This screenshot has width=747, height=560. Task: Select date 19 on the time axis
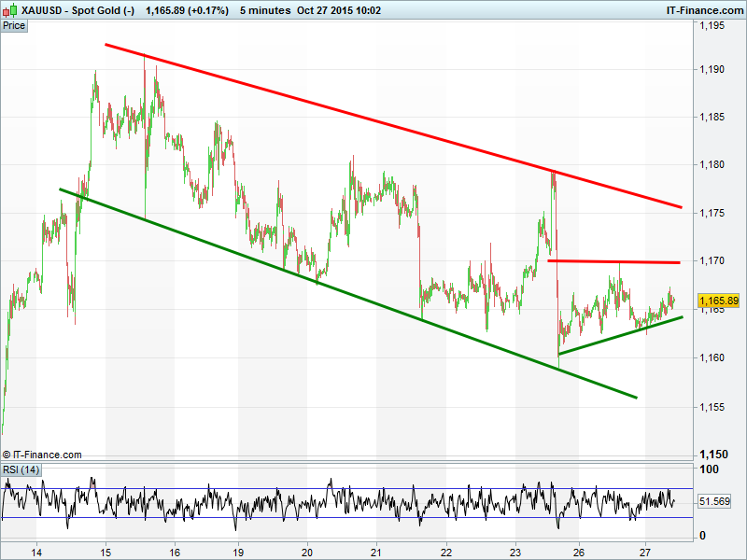point(238,553)
